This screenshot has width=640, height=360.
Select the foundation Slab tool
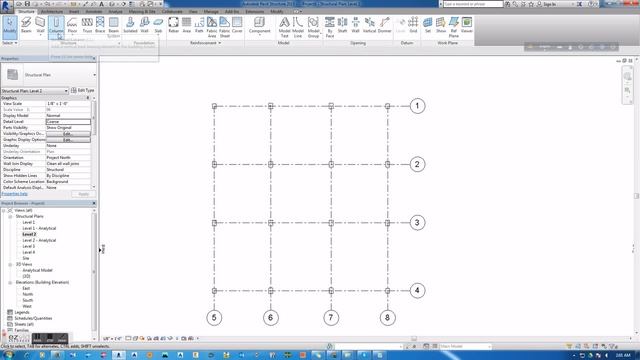pos(158,25)
